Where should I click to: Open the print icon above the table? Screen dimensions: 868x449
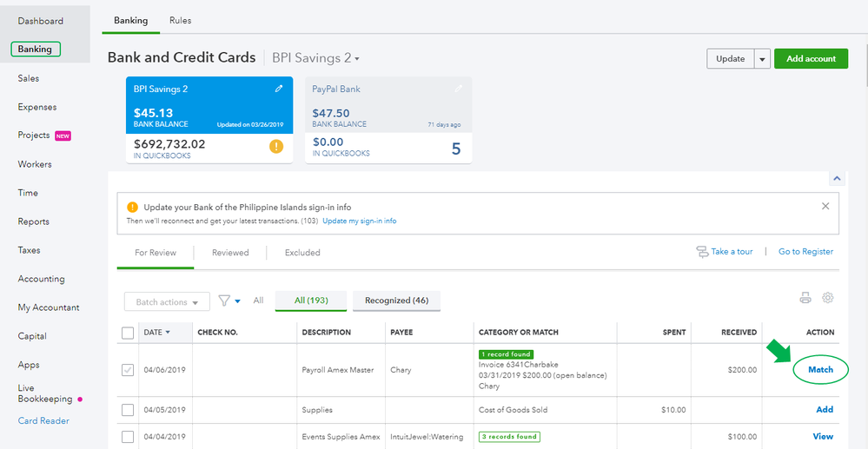[x=805, y=298]
